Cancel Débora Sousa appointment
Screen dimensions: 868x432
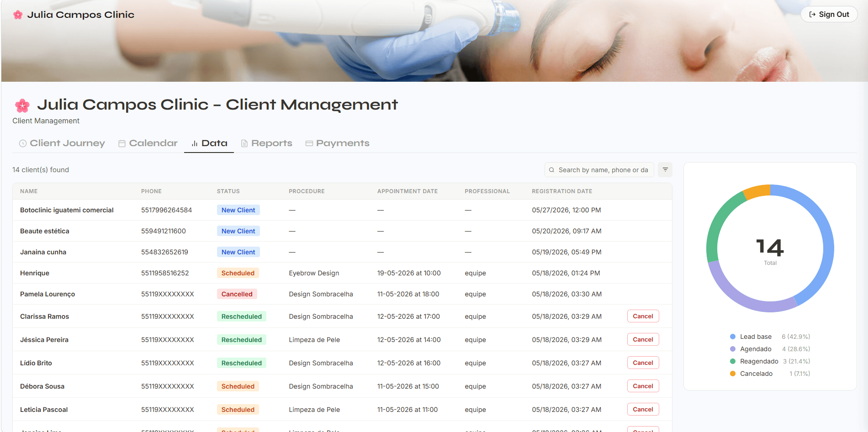[x=643, y=386]
